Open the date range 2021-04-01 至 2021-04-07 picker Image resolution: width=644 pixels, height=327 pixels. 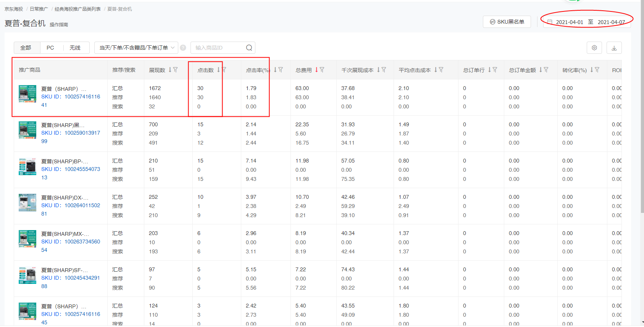587,22
